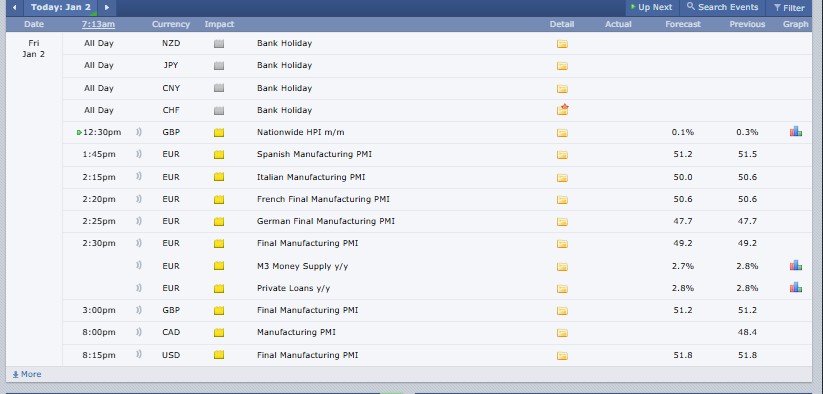The width and height of the screenshot is (823, 394).
Task: Toggle alert for German Final Manufacturing PMI
Action: pos(139,221)
